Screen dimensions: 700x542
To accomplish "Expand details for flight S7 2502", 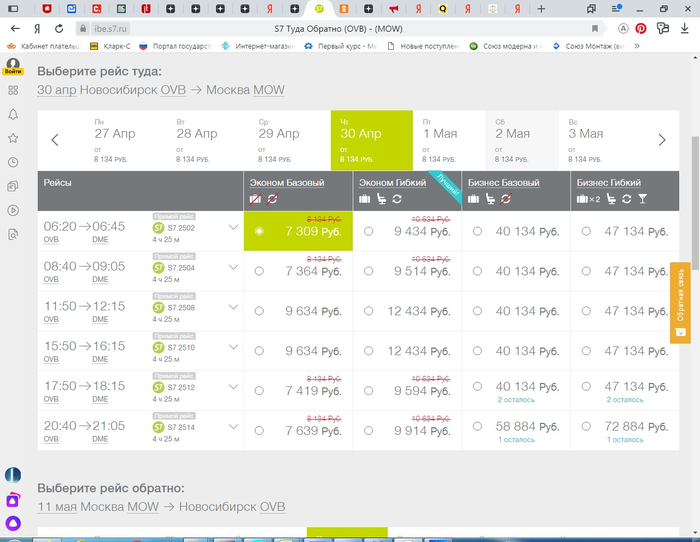I will point(233,228).
